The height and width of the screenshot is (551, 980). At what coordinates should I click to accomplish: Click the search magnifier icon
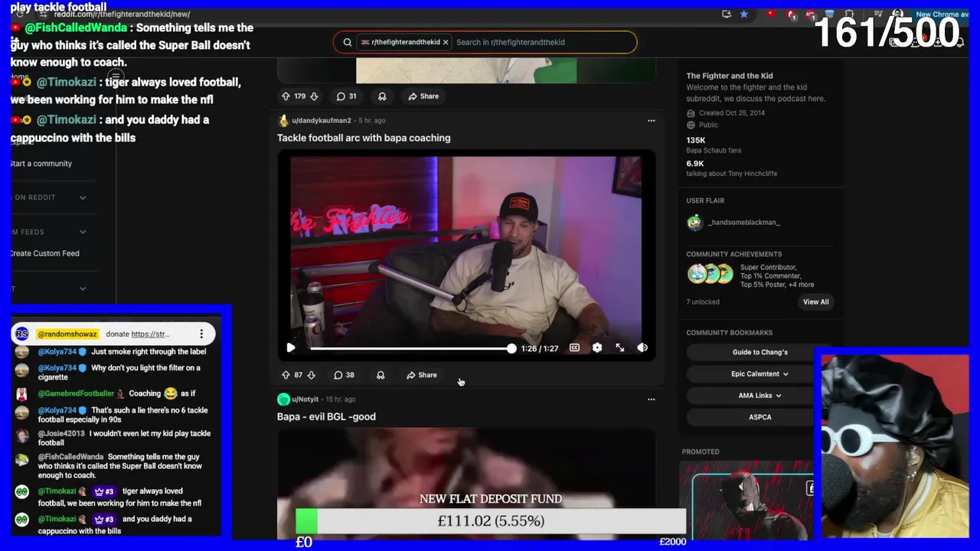click(348, 42)
